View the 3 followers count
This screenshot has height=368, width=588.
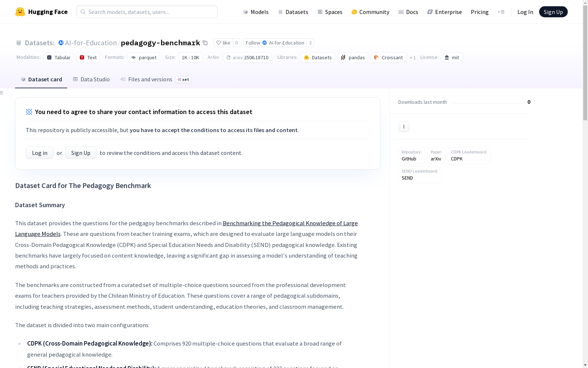pyautogui.click(x=311, y=43)
